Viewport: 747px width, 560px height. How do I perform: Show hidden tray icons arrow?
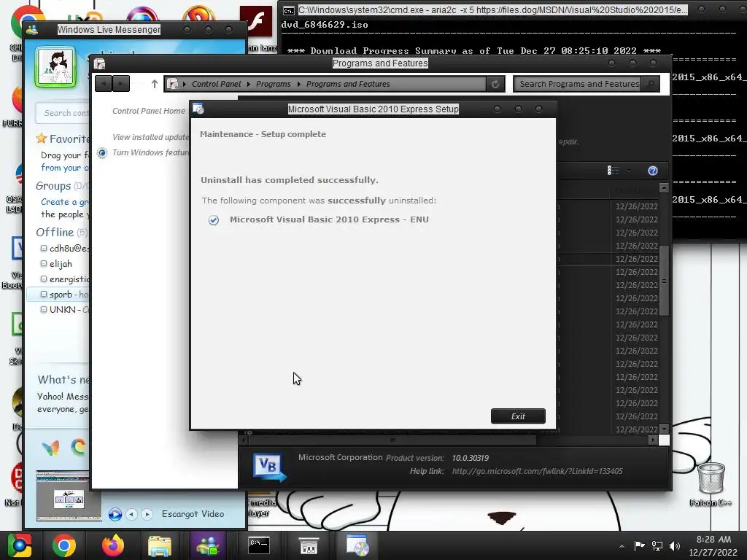point(622,546)
